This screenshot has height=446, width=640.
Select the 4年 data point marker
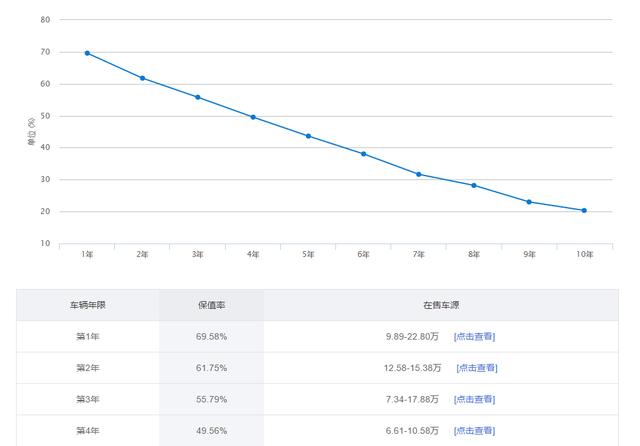(253, 117)
